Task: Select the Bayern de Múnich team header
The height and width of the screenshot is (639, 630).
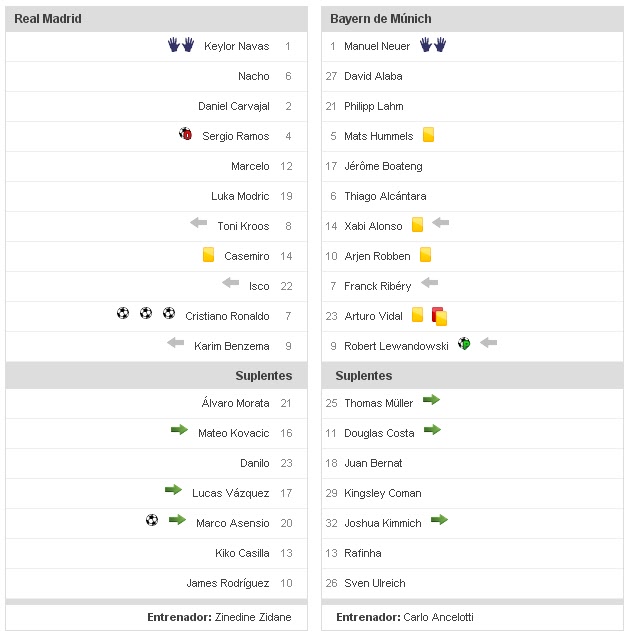Action: coord(381,19)
